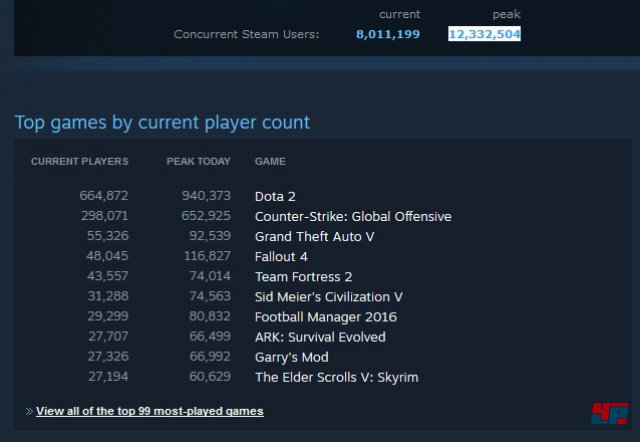Click Grand Theft Auto V peak 92,539
This screenshot has width=640, height=442.
click(210, 235)
